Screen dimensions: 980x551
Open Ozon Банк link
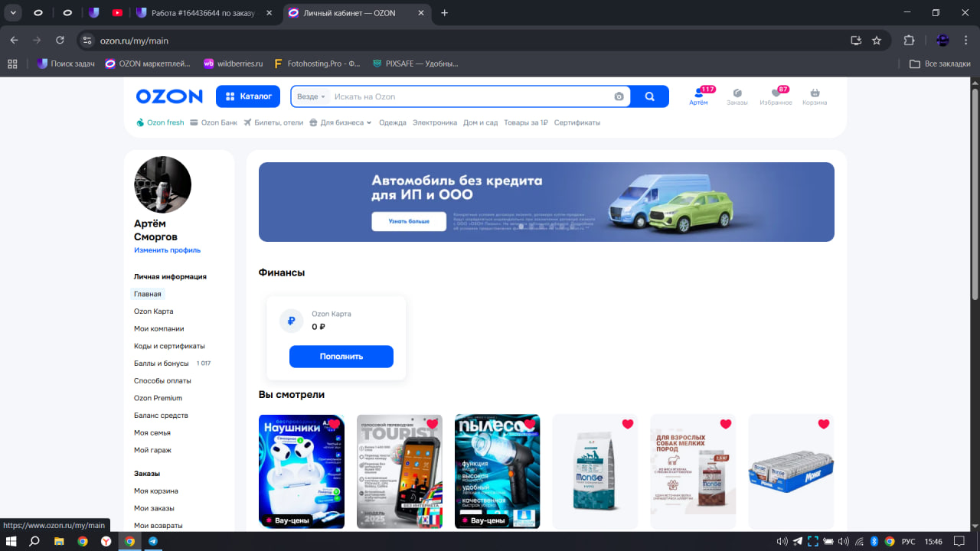[214, 122]
